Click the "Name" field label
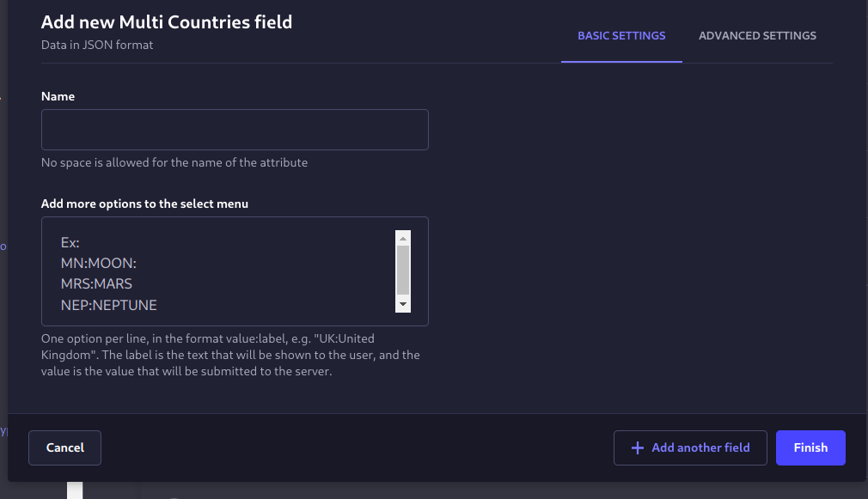Viewport: 868px width, 499px height. (58, 96)
